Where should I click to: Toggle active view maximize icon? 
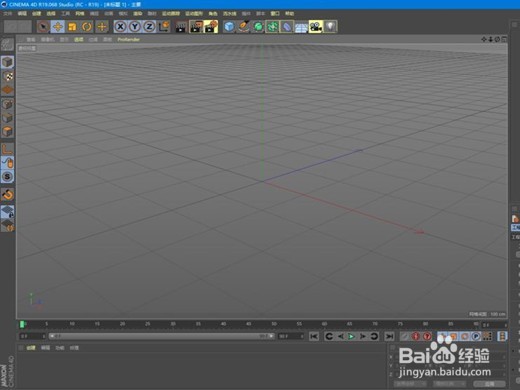(x=504, y=39)
